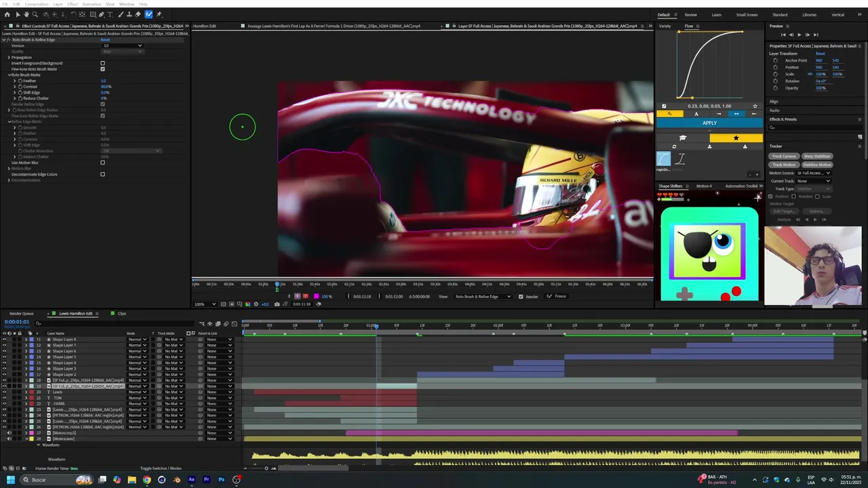The height and width of the screenshot is (488, 868).
Task: Collapse the Musica.wav layer
Action: coord(26,439)
